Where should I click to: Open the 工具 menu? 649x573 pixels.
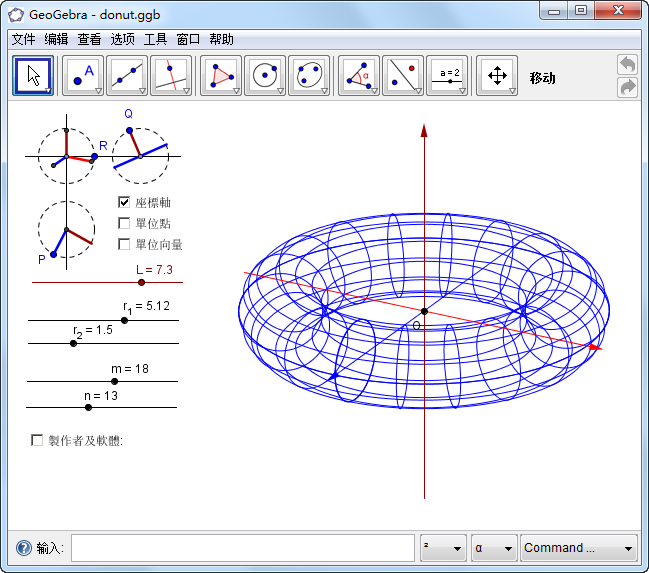tap(155, 39)
